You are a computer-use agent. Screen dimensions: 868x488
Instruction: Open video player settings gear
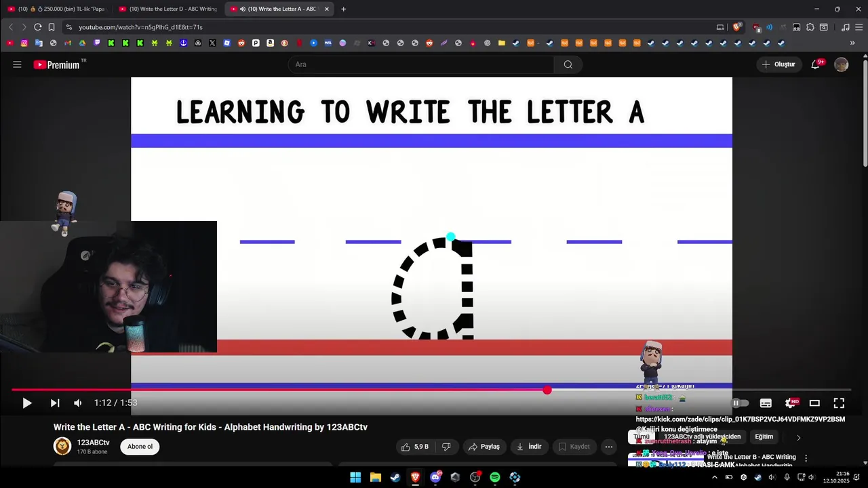tap(791, 403)
